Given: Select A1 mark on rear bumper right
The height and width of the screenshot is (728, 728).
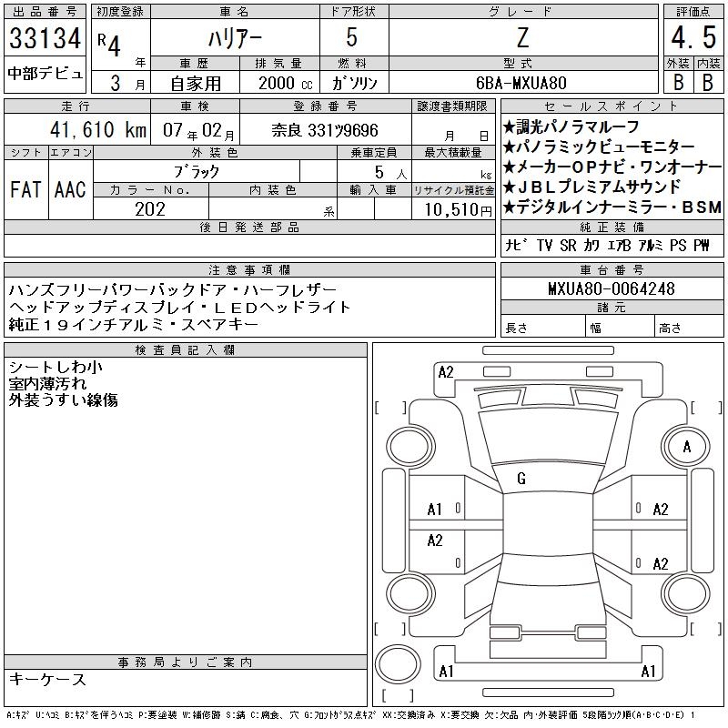Looking at the screenshot, I should (x=648, y=672).
